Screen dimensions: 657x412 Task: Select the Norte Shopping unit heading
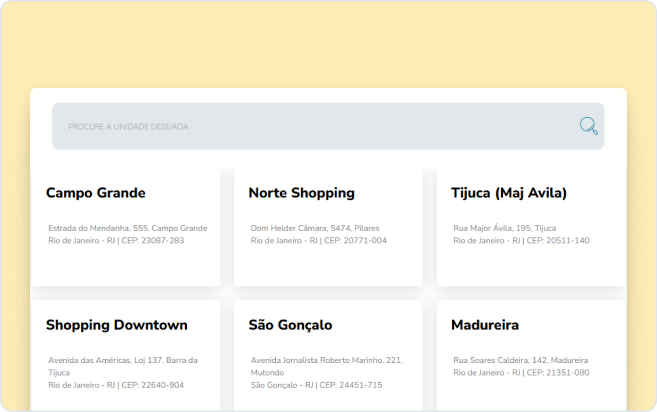pos(301,193)
